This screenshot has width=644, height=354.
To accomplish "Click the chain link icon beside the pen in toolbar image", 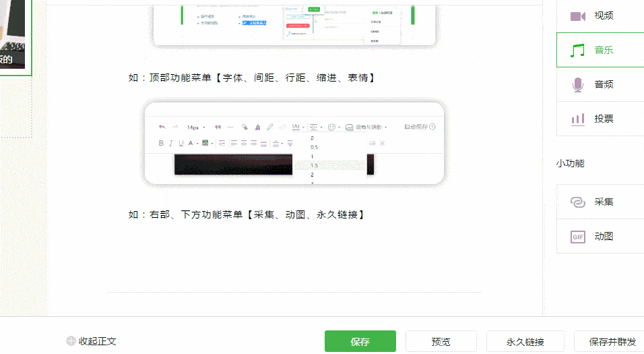I will click(x=282, y=127).
